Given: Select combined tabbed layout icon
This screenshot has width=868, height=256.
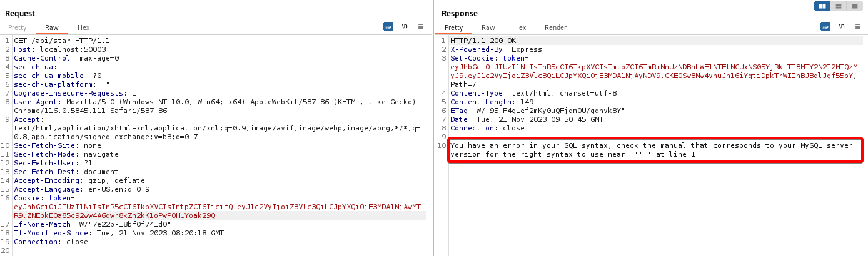Looking at the screenshot, I should [x=854, y=6].
